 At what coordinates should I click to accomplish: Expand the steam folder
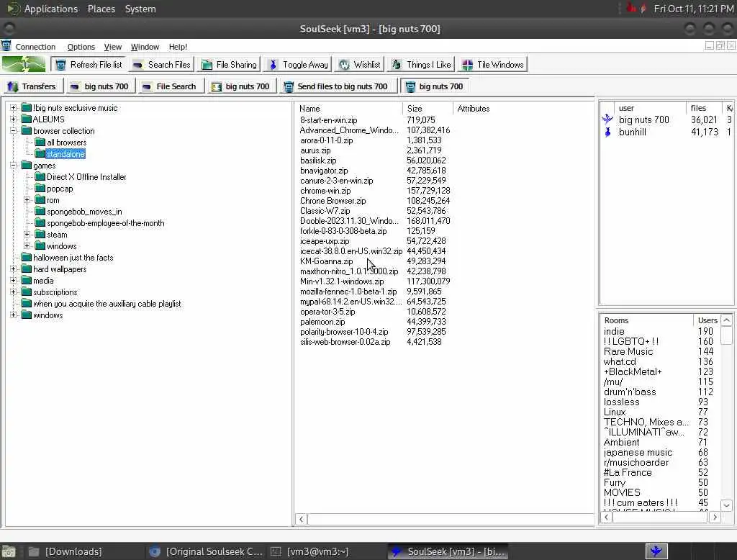point(27,234)
